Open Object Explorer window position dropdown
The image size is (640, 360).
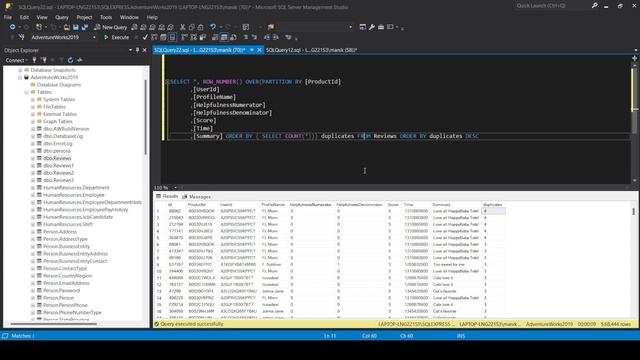tap(130, 50)
